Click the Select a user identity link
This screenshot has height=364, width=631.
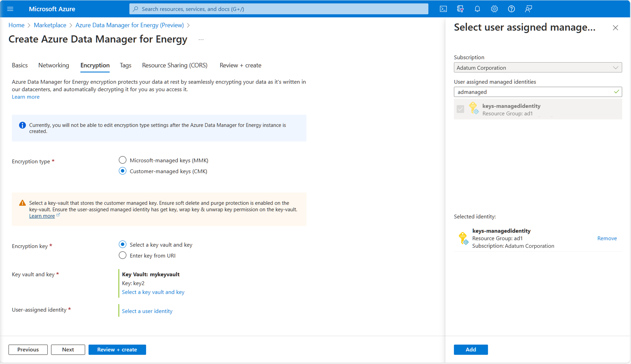(x=147, y=311)
